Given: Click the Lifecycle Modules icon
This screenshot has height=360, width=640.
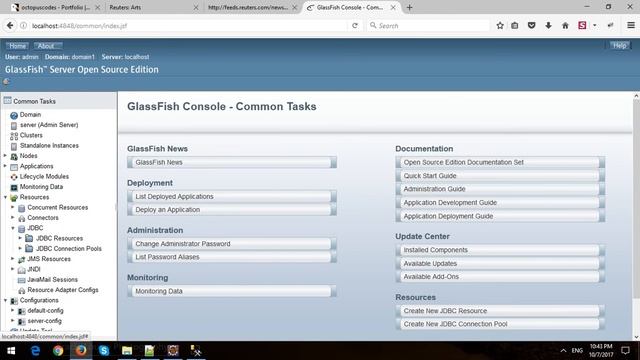Looking at the screenshot, I should click(14, 177).
